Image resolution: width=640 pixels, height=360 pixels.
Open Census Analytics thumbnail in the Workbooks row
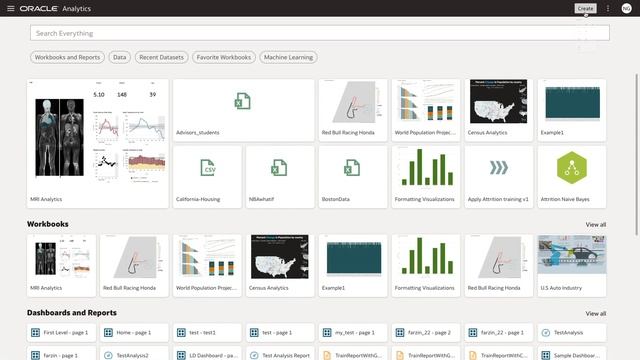coord(280,265)
